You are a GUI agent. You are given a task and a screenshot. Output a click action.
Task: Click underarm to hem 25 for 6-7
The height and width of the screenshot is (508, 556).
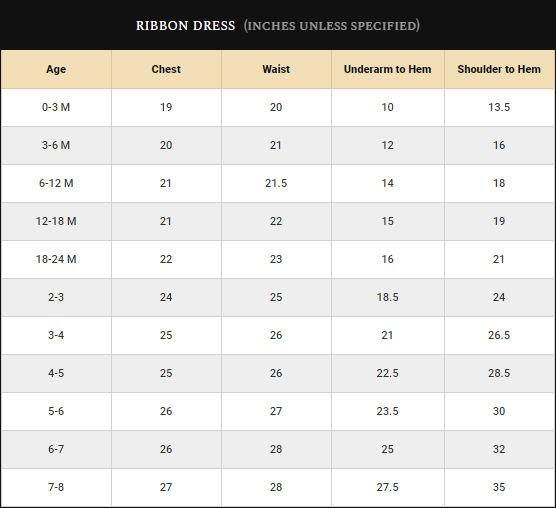pyautogui.click(x=388, y=449)
